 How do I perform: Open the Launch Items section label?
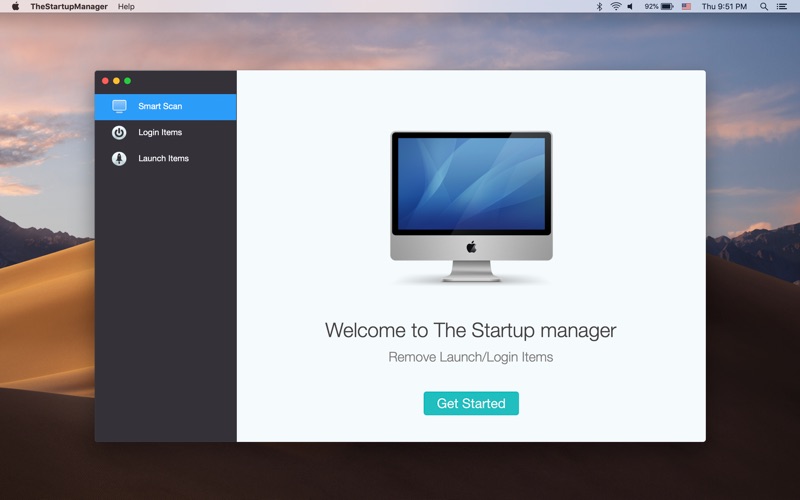[163, 158]
